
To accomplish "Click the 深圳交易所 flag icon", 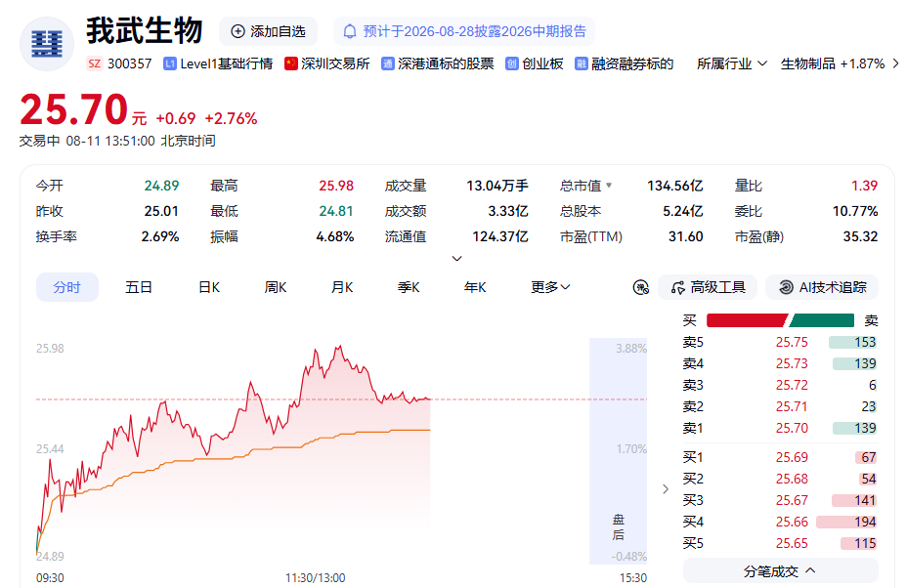I will pos(290,63).
